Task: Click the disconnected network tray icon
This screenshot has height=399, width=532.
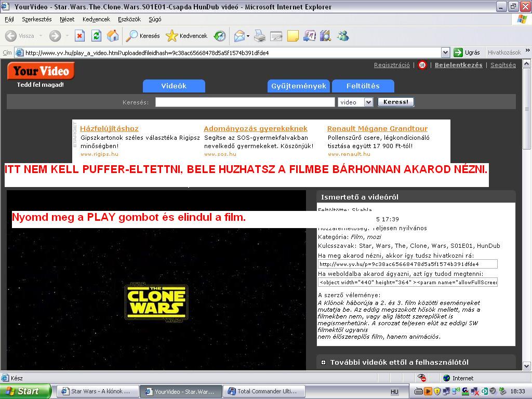Action: [475, 392]
